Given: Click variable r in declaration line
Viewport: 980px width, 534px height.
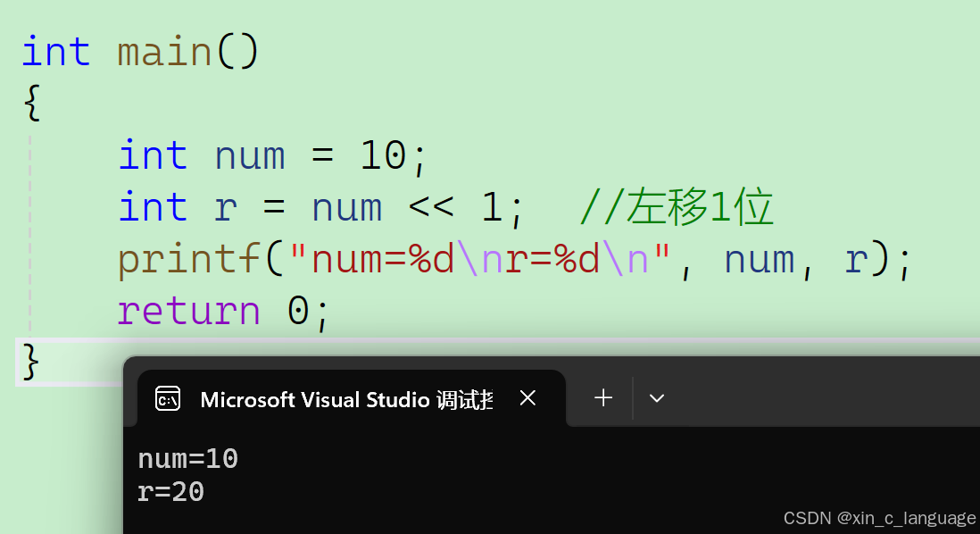Looking at the screenshot, I should tap(226, 209).
